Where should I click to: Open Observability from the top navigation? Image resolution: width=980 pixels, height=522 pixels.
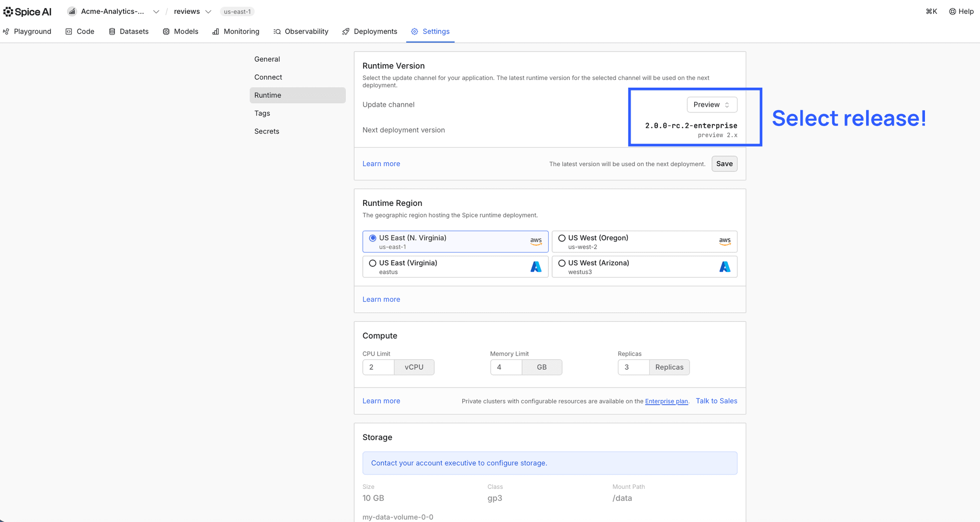(x=301, y=31)
